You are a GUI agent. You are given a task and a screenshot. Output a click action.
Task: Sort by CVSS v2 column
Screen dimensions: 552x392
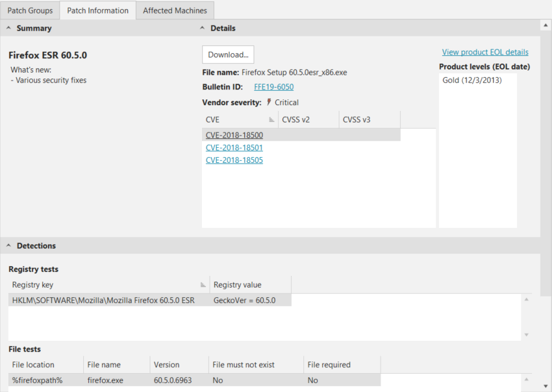308,119
